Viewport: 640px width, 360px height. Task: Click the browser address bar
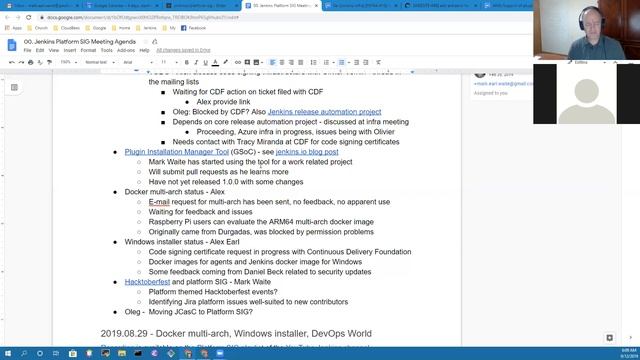(x=282, y=18)
